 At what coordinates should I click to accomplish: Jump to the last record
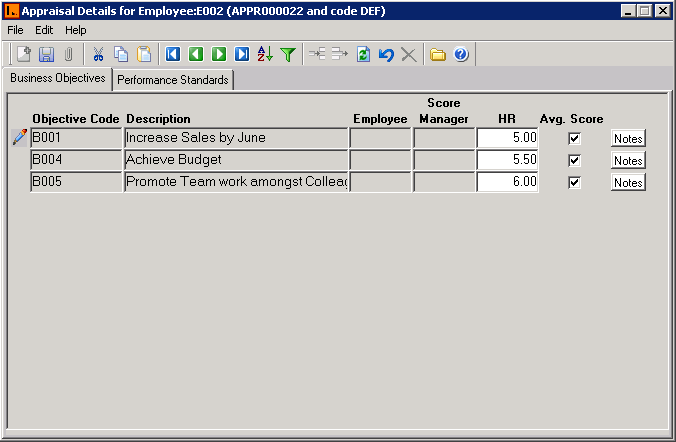(x=242, y=55)
